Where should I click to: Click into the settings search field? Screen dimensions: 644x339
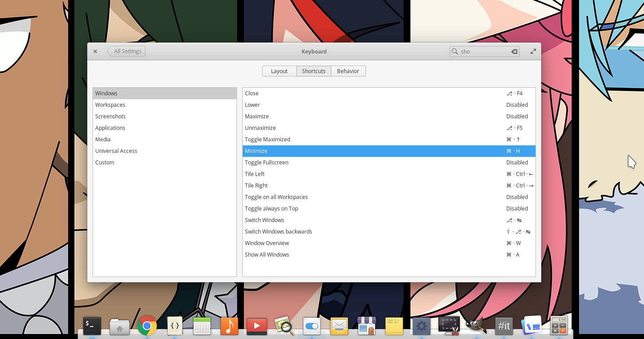coord(484,51)
